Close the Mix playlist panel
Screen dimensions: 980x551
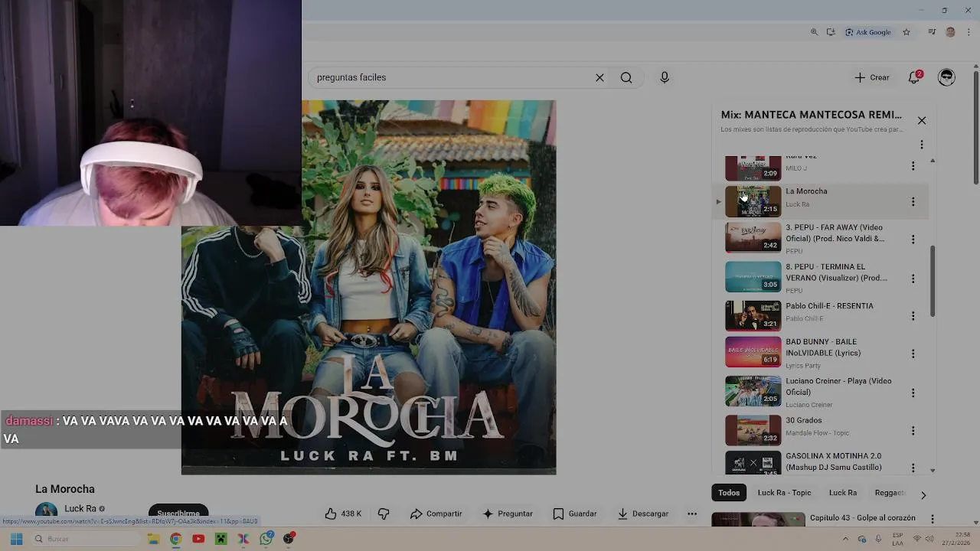point(922,120)
